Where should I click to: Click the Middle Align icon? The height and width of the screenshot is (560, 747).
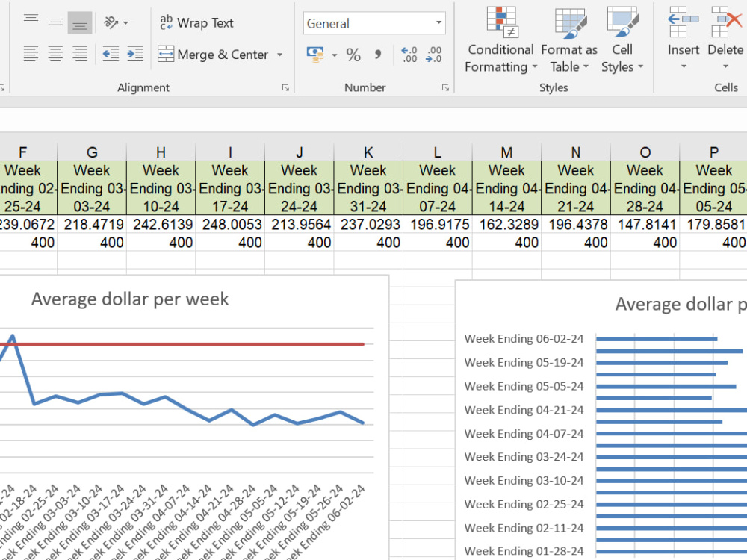pyautogui.click(x=55, y=22)
